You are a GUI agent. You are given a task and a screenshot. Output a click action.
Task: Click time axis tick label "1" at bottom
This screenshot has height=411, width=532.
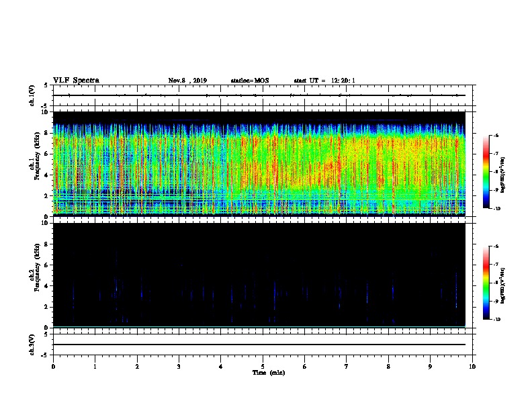(95, 367)
